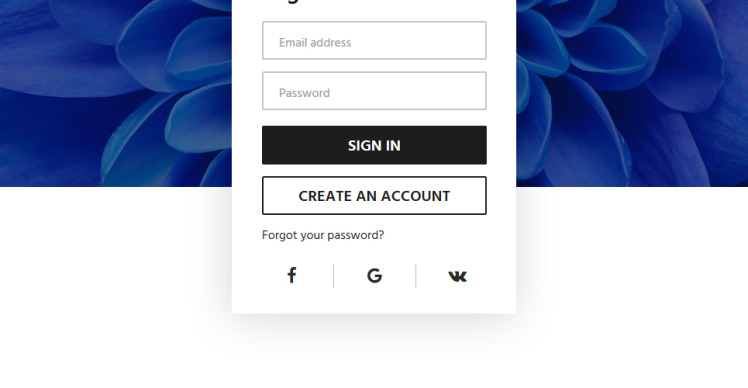
Task: Click empty white area below login card
Action: click(x=374, y=353)
